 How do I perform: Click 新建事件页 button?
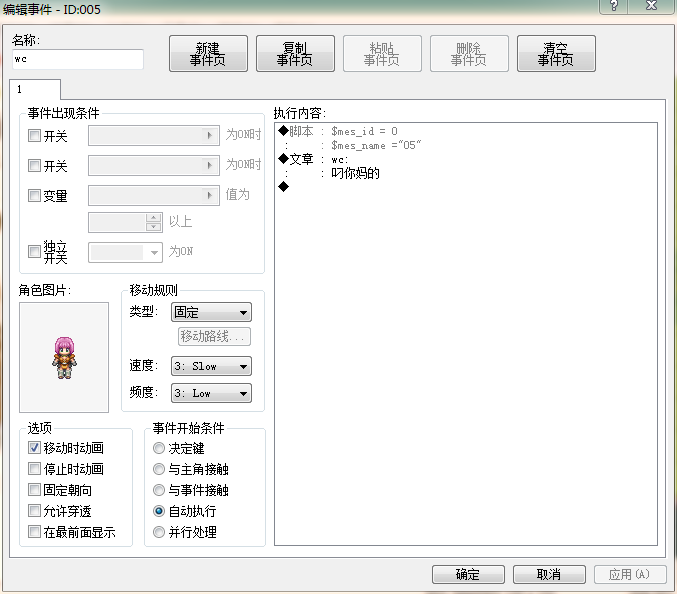[x=208, y=54]
